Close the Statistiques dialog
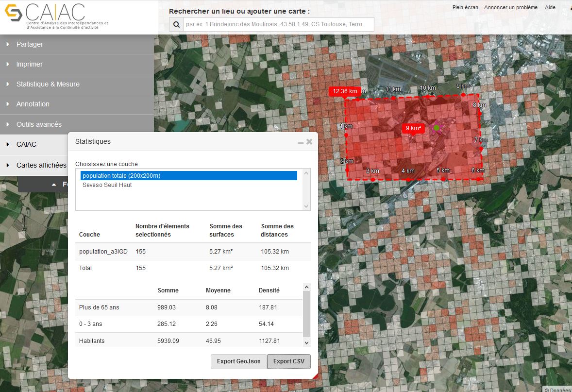The height and width of the screenshot is (392, 572). click(309, 142)
